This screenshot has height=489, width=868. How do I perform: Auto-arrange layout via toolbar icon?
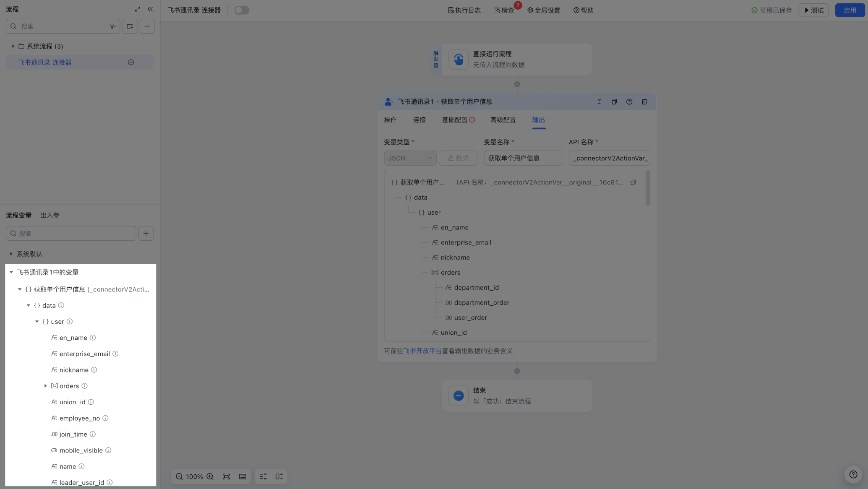point(279,476)
